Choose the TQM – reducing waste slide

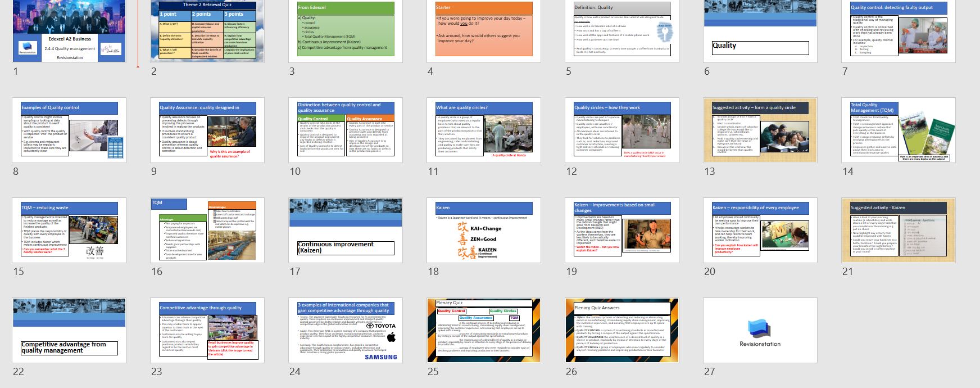(69, 230)
